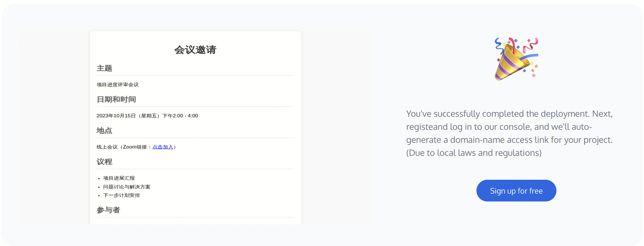Open the 点击加入 Zoom link
644x246 pixels.
[163, 147]
